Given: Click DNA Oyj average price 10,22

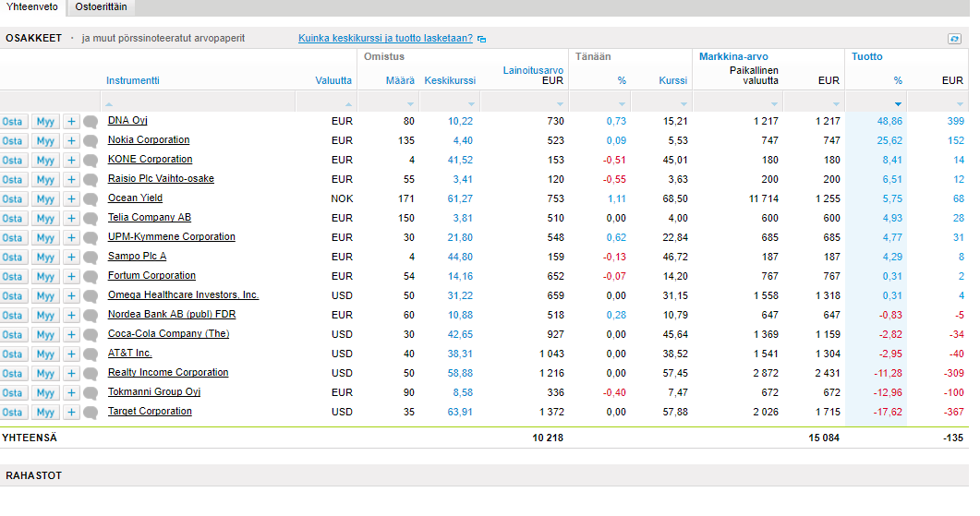Looking at the screenshot, I should [461, 121].
